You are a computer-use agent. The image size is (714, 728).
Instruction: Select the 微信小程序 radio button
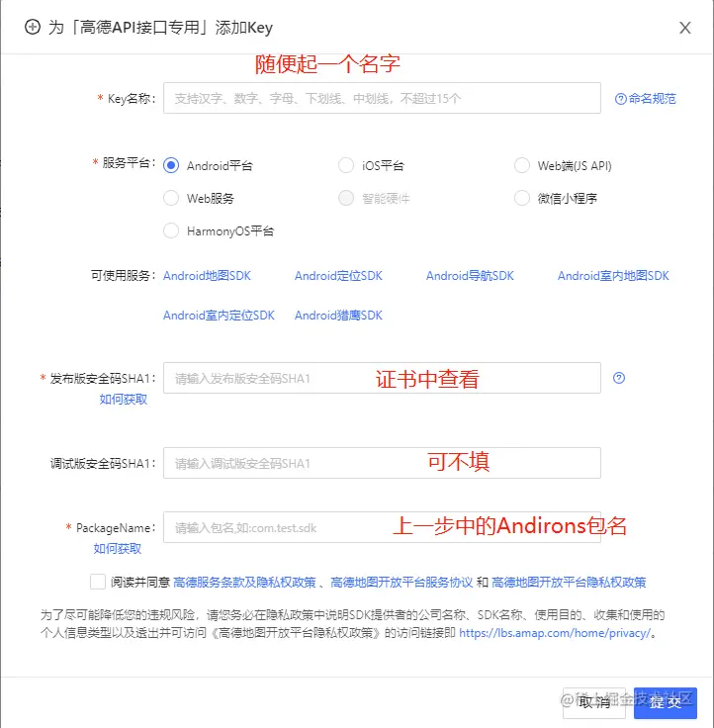pyautogui.click(x=522, y=198)
